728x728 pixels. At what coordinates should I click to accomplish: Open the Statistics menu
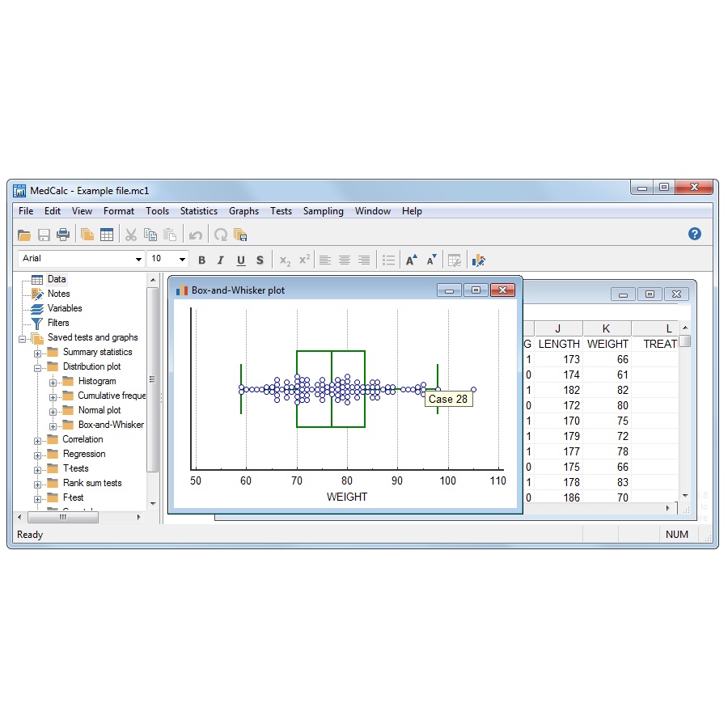198,211
